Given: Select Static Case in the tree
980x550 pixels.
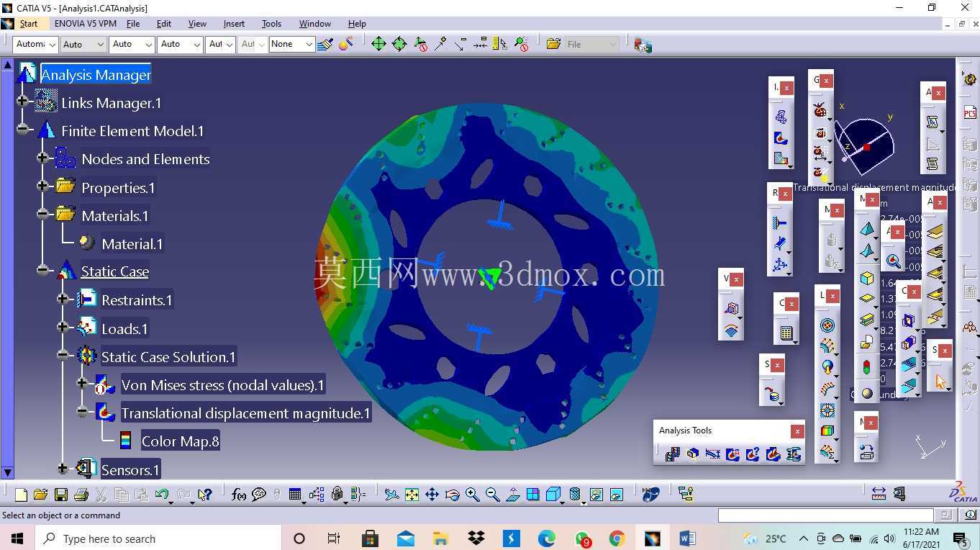Looking at the screenshot, I should click(115, 271).
